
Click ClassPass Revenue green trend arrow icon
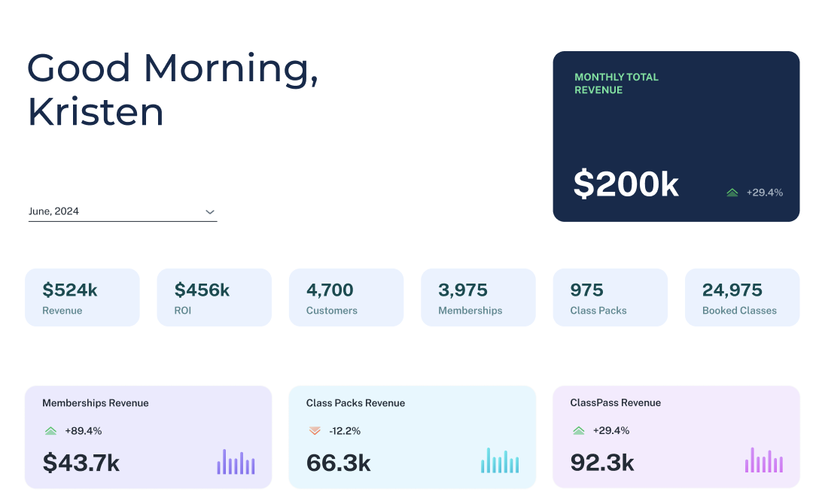pyautogui.click(x=578, y=431)
